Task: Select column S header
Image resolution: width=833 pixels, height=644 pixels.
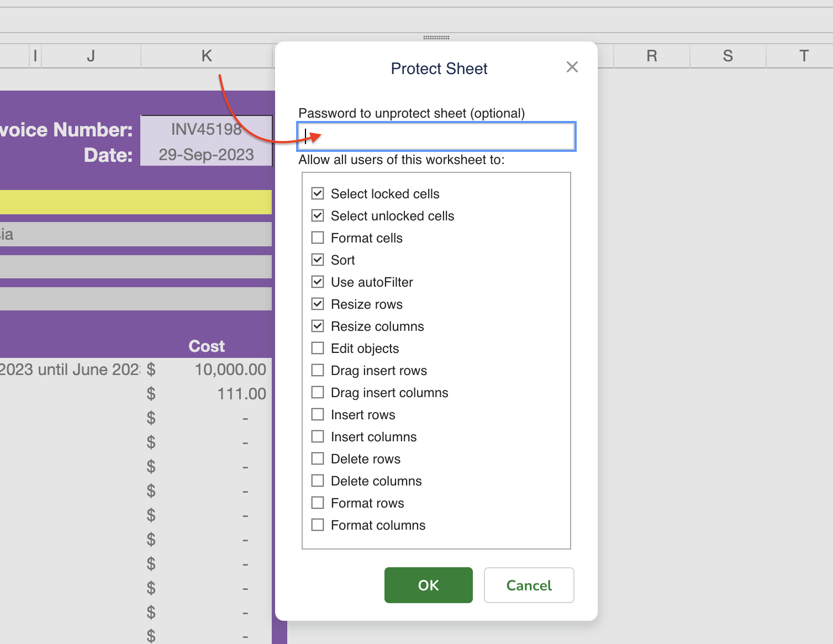Action: [727, 56]
